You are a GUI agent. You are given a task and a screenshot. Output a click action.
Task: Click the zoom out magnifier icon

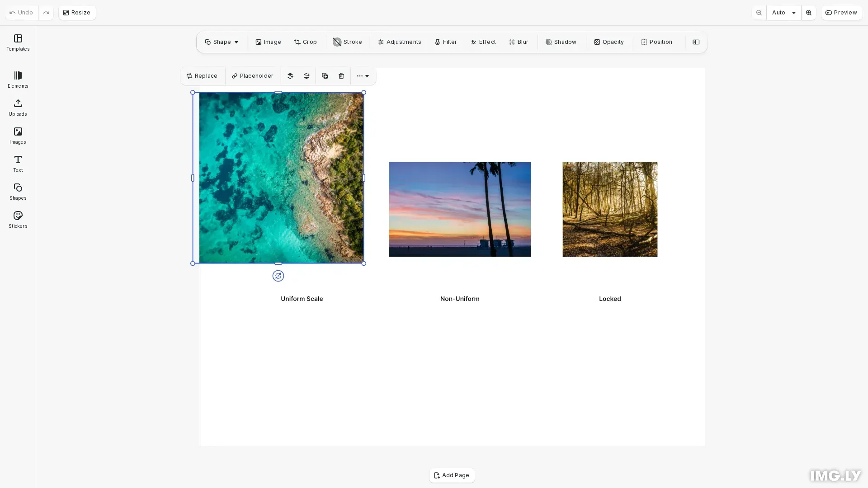click(759, 13)
